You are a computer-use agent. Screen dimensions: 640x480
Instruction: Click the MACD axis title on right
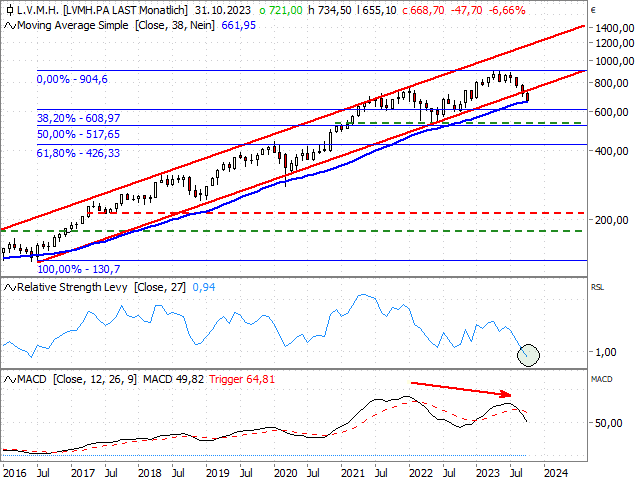coord(602,379)
